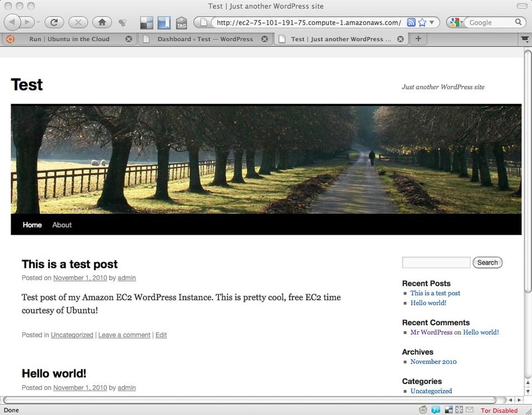Bookmark this page with the star icon

[x=422, y=23]
